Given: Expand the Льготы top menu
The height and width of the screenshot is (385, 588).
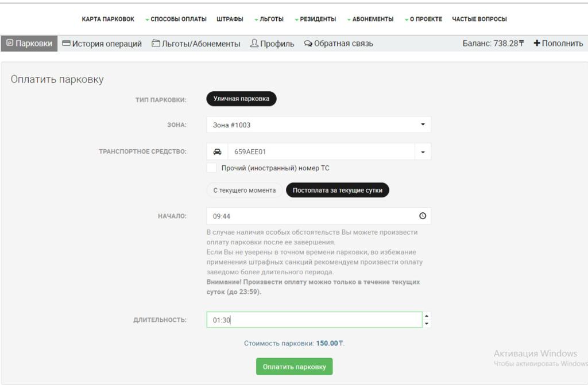Looking at the screenshot, I should (269, 19).
